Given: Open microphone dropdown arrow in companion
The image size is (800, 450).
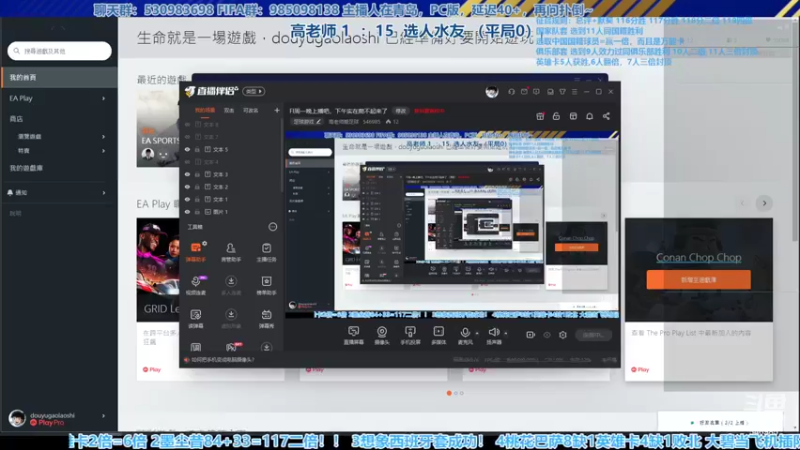Looking at the screenshot, I should (477, 333).
